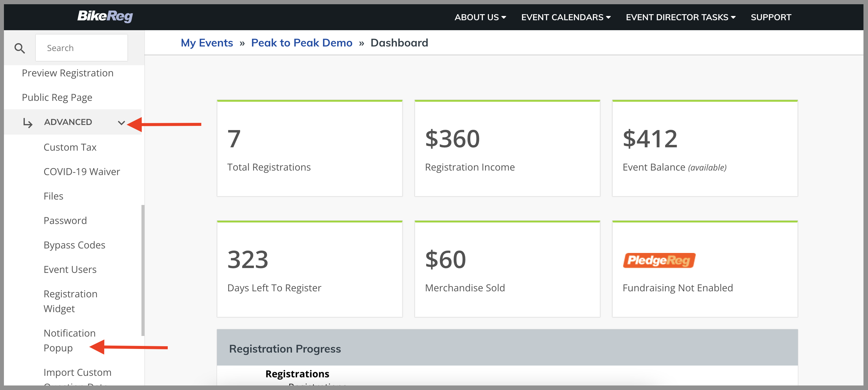Click the Advanced sub-level arrow icon

[x=28, y=123]
